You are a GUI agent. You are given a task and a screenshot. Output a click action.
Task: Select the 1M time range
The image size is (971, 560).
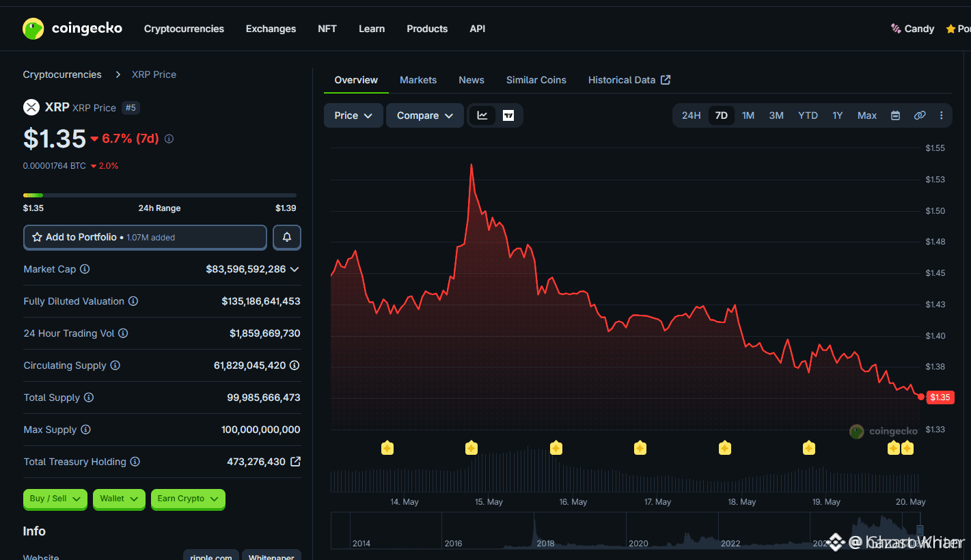tap(748, 115)
